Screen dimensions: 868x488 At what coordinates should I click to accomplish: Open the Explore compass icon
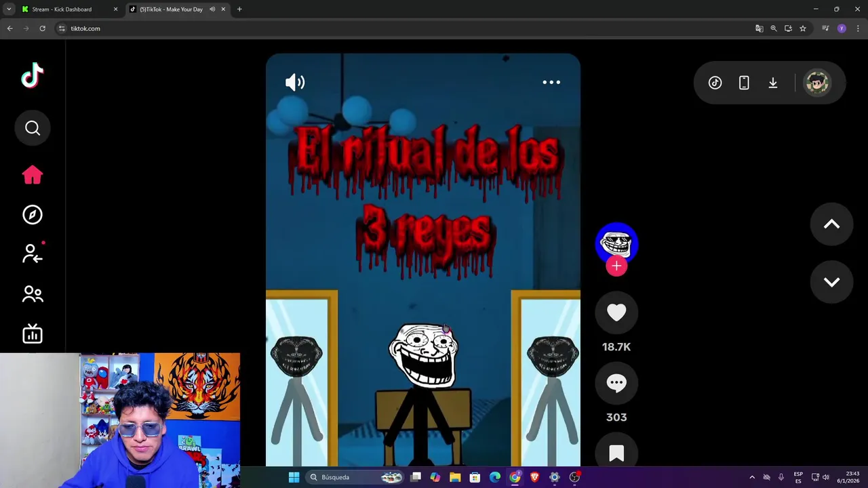click(33, 215)
